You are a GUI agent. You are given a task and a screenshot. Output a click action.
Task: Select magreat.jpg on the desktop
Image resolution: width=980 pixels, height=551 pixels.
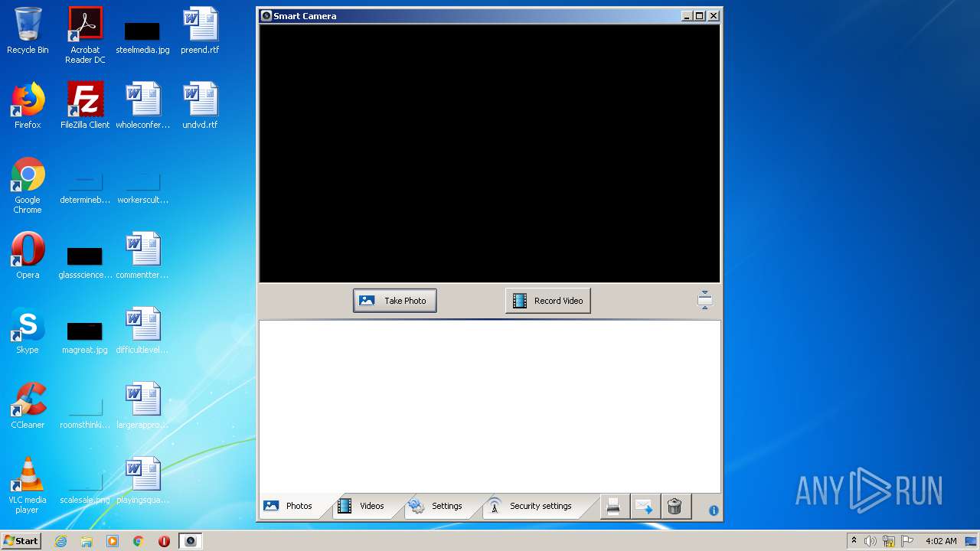pyautogui.click(x=85, y=337)
